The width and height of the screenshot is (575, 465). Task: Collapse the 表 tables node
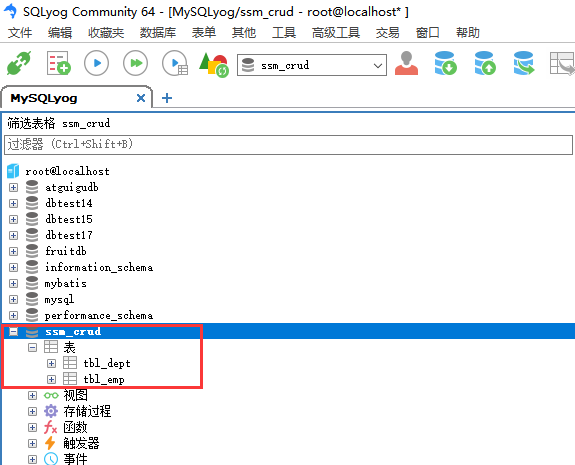(x=33, y=347)
